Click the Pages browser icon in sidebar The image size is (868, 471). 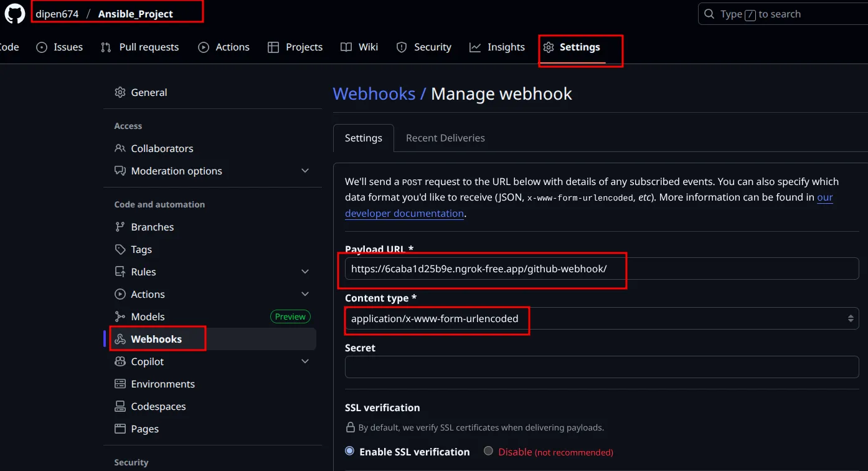click(120, 429)
